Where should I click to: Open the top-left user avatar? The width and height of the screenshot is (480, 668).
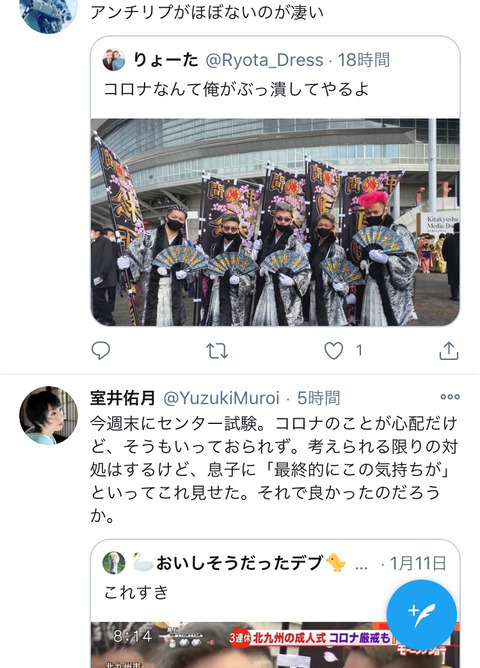pyautogui.click(x=49, y=13)
